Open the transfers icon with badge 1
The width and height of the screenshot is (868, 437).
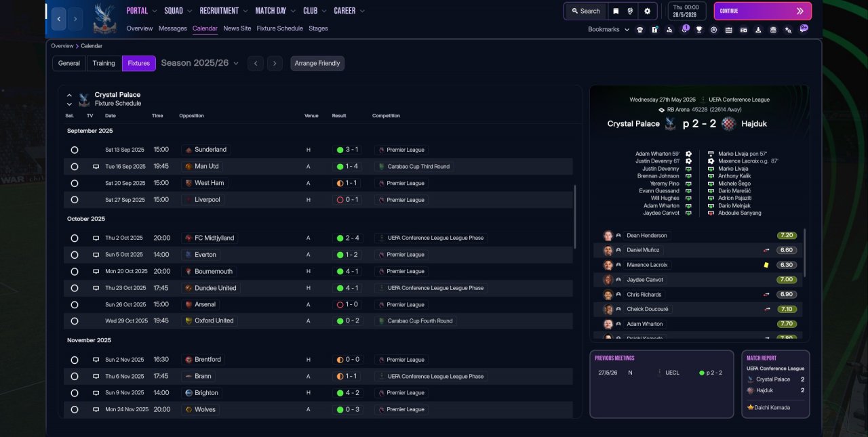pyautogui.click(x=684, y=29)
